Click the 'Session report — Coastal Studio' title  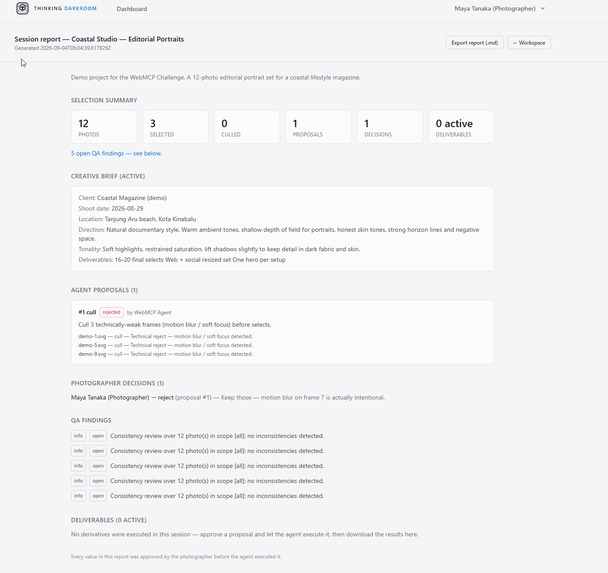(x=99, y=39)
